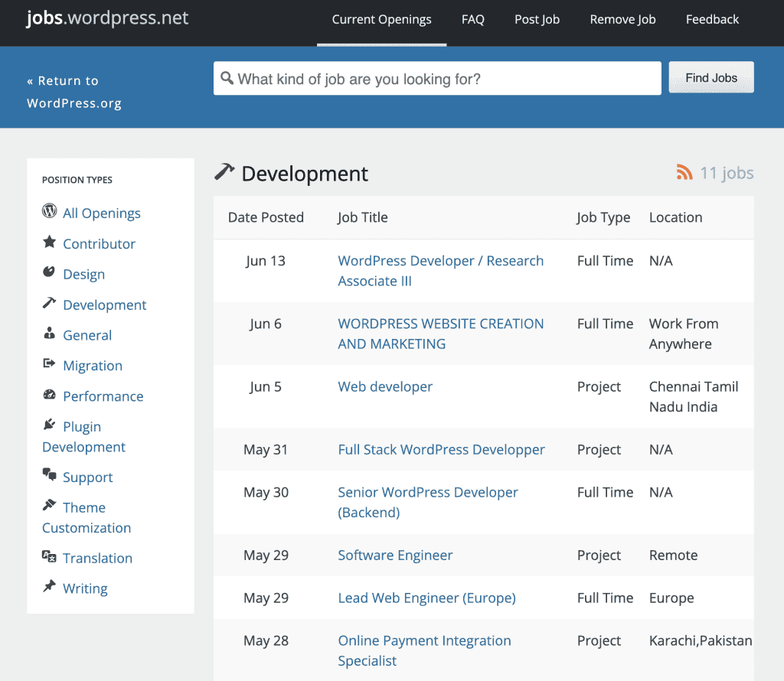
Task: Select Remove Job from the top navigation
Action: [x=622, y=19]
